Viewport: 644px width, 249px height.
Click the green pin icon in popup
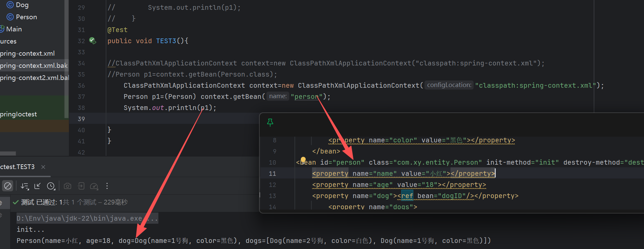click(x=270, y=122)
